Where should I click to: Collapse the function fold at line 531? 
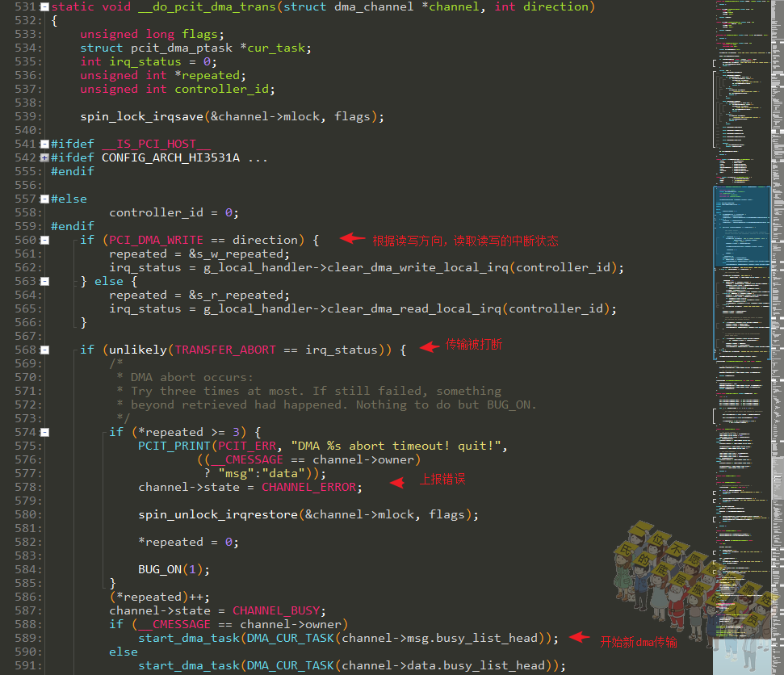[x=44, y=7]
